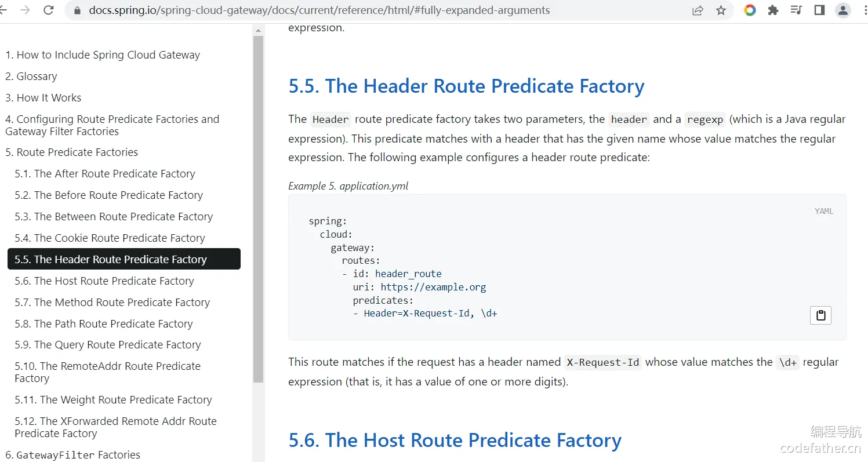Image resolution: width=868 pixels, height=462 pixels.
Task: Toggle the browser side panel icon
Action: [819, 10]
